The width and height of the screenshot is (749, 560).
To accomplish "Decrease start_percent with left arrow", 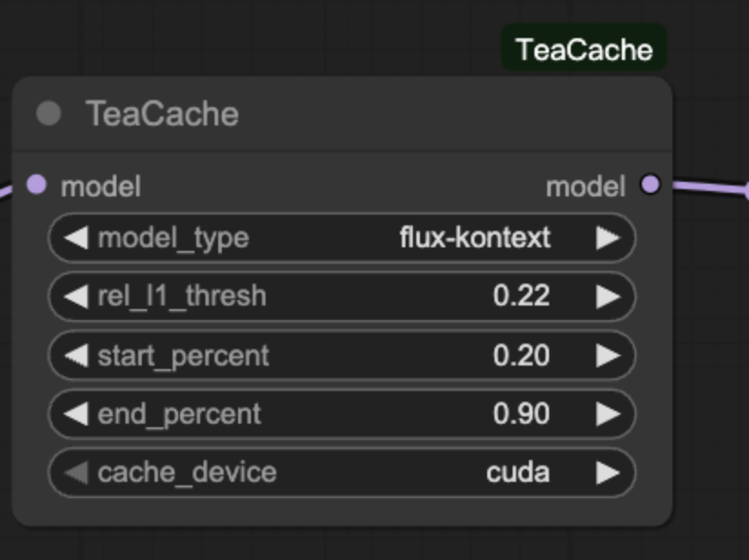I will 76,355.
